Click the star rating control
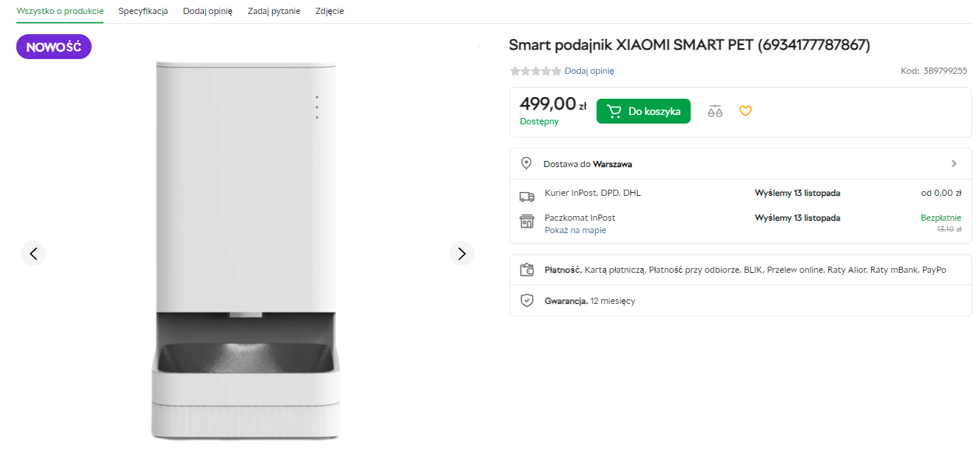This screenshot has width=980, height=450. pyautogui.click(x=535, y=71)
